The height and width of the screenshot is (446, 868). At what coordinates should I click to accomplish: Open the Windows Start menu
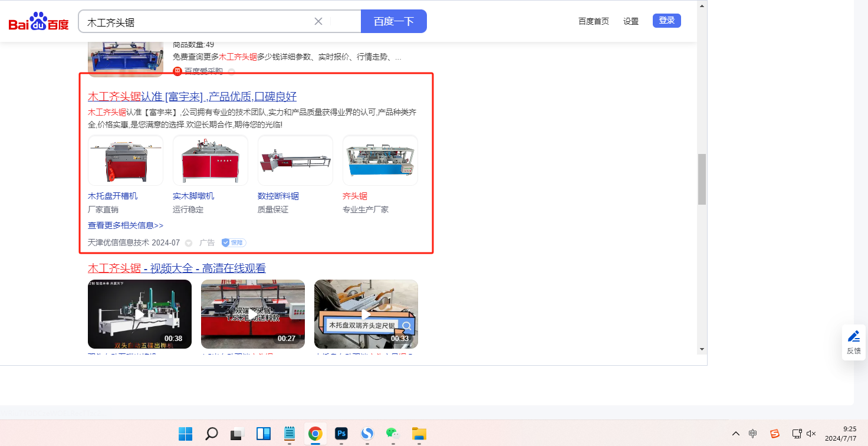point(185,434)
